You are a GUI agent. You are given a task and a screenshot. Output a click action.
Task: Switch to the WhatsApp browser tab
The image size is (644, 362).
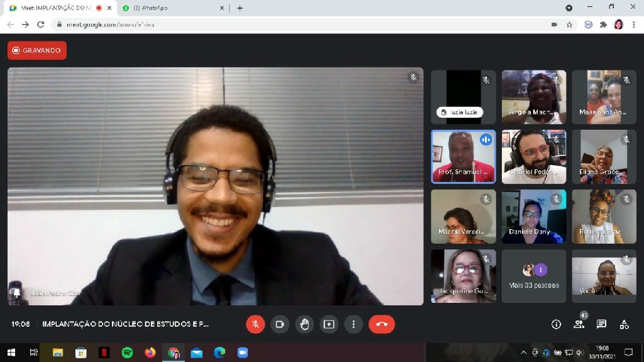[170, 8]
